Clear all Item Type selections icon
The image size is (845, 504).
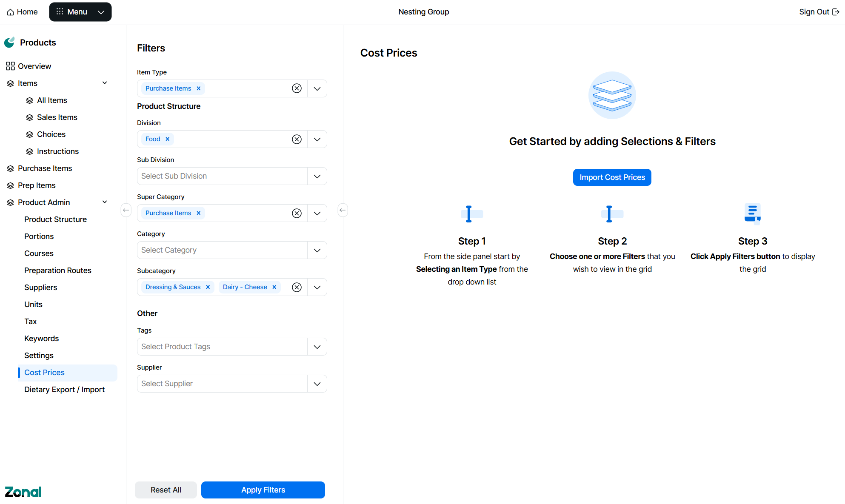297,88
